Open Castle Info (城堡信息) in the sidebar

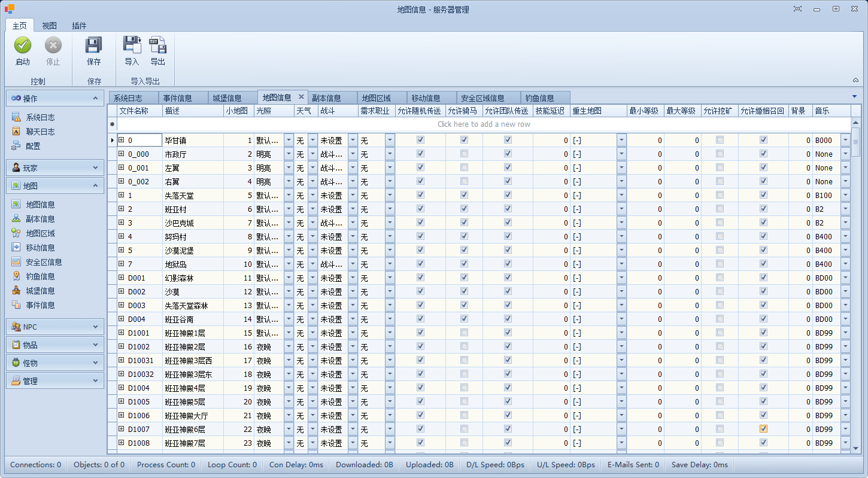tap(40, 291)
